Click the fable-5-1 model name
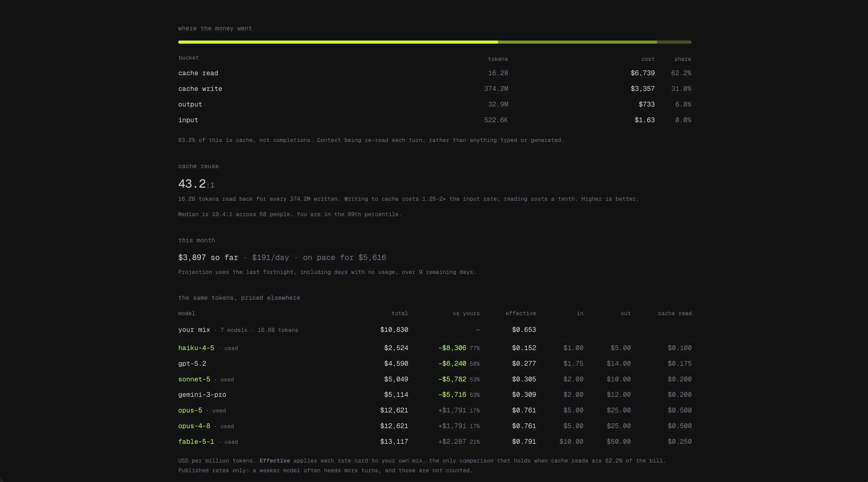Image resolution: width=868 pixels, height=482 pixels. pos(196,442)
